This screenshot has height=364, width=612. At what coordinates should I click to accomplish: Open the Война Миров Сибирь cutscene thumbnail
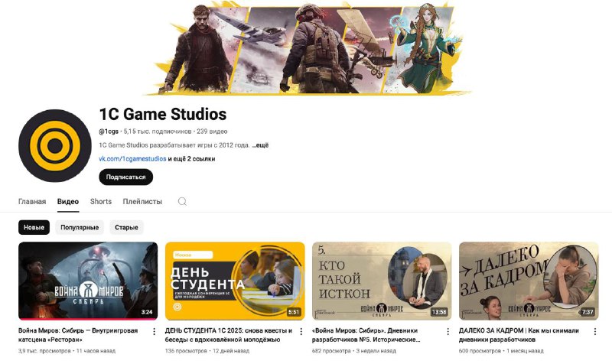pos(88,281)
